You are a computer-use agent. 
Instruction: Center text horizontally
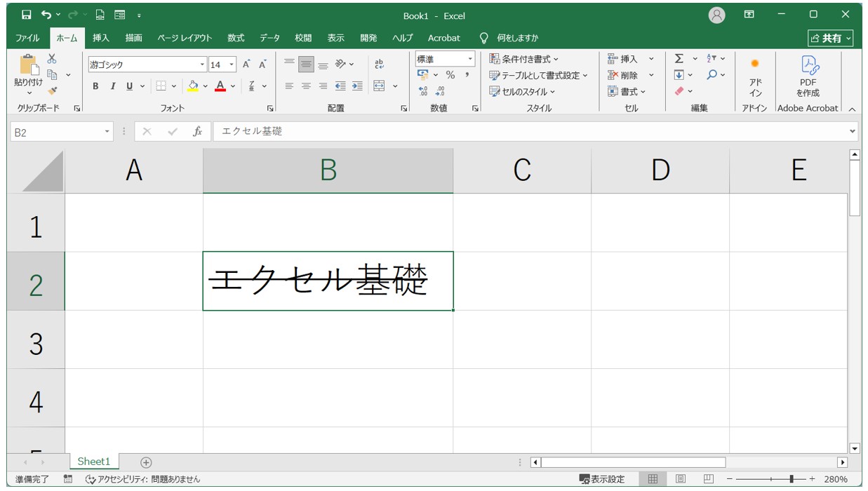point(306,86)
